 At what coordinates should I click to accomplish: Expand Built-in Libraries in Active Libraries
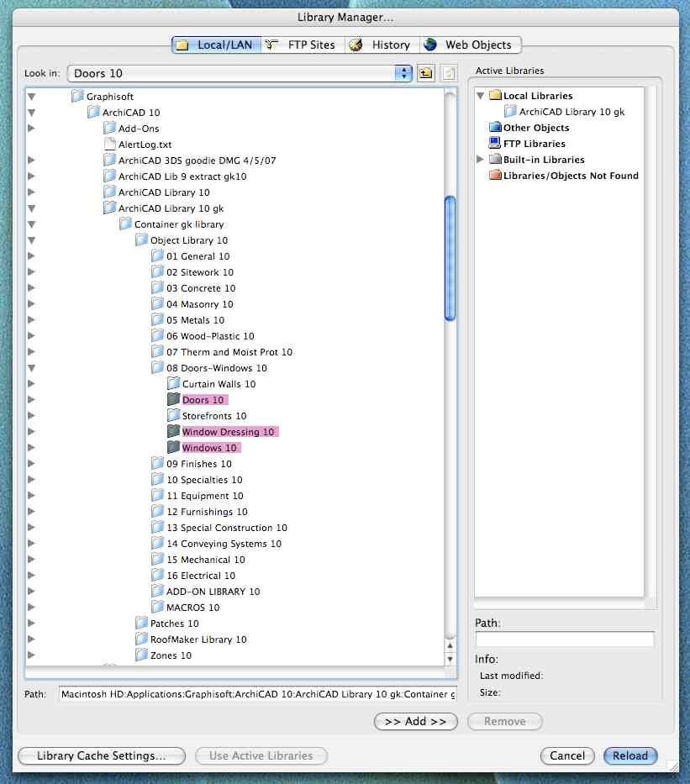pos(481,160)
